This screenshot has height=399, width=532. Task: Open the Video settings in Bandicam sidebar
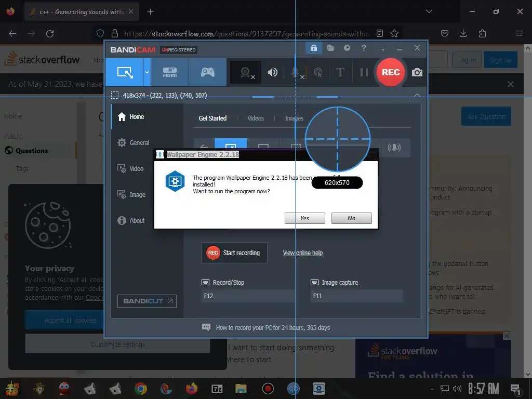(x=130, y=169)
